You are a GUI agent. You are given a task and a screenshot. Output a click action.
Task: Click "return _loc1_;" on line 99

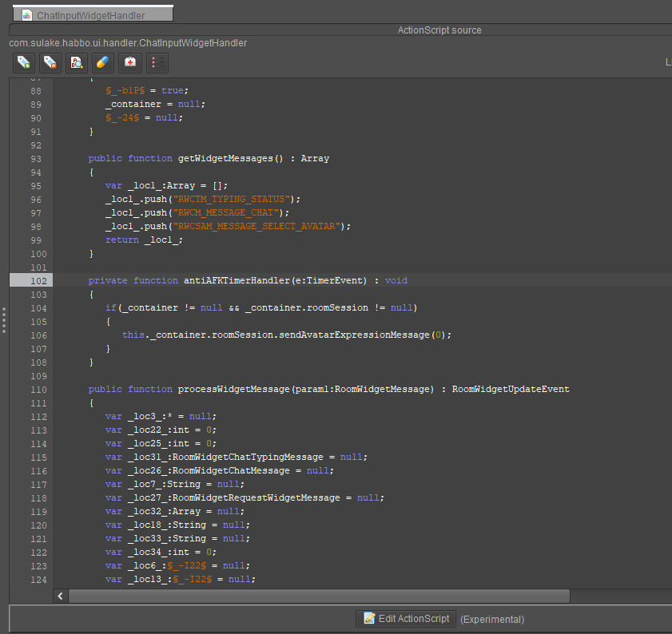coord(144,240)
